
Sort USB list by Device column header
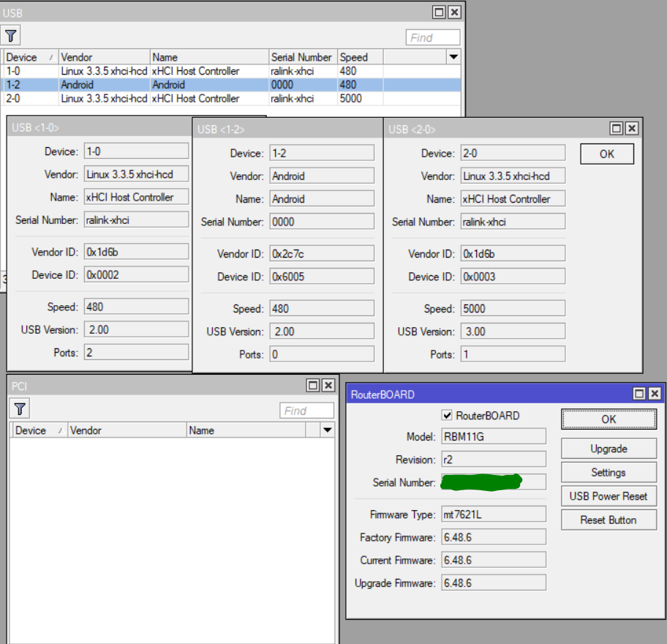30,57
